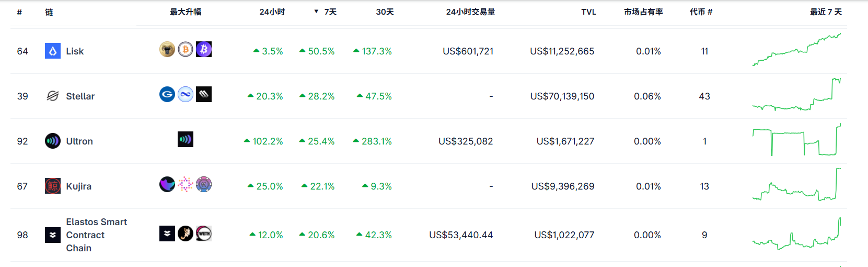Open the Kujira chain name link
The height and width of the screenshot is (267, 868).
[x=78, y=186]
